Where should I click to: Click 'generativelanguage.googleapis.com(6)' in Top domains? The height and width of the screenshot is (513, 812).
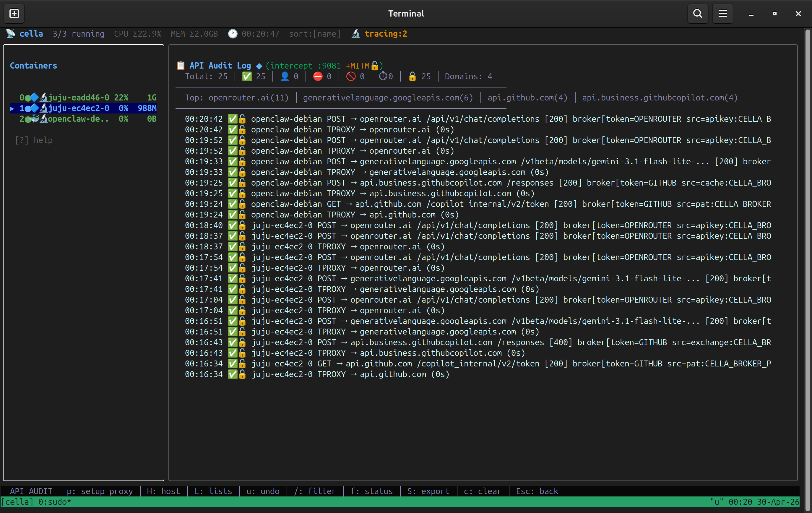(x=388, y=98)
